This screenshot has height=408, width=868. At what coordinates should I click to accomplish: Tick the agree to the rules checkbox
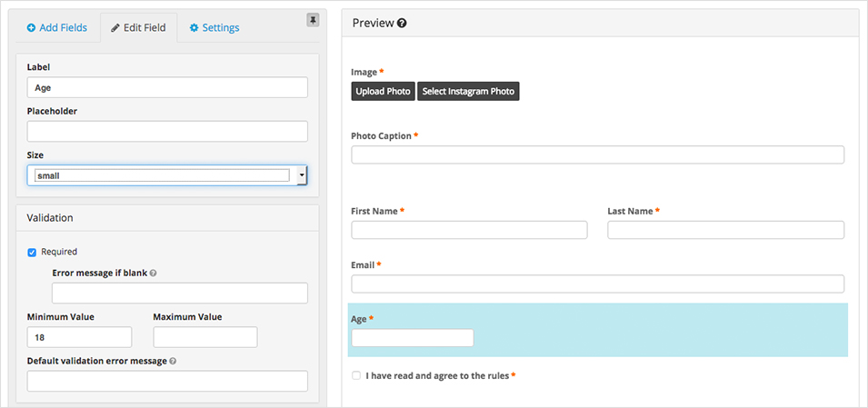coord(356,376)
